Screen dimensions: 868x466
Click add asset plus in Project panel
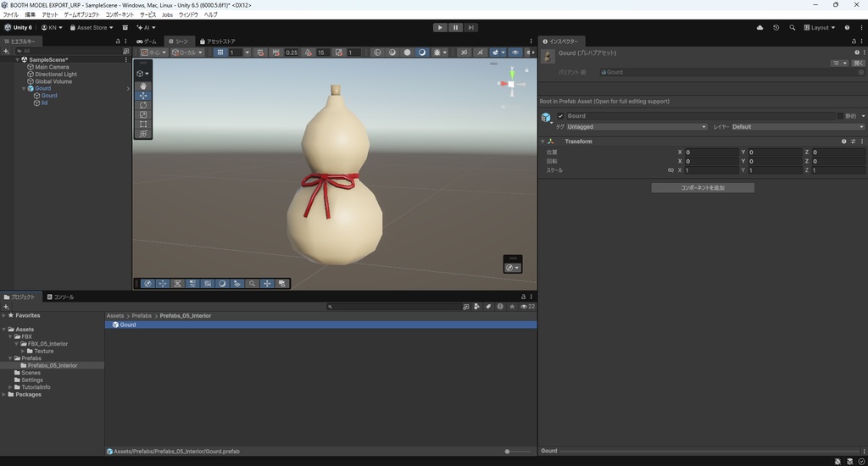(x=6, y=307)
